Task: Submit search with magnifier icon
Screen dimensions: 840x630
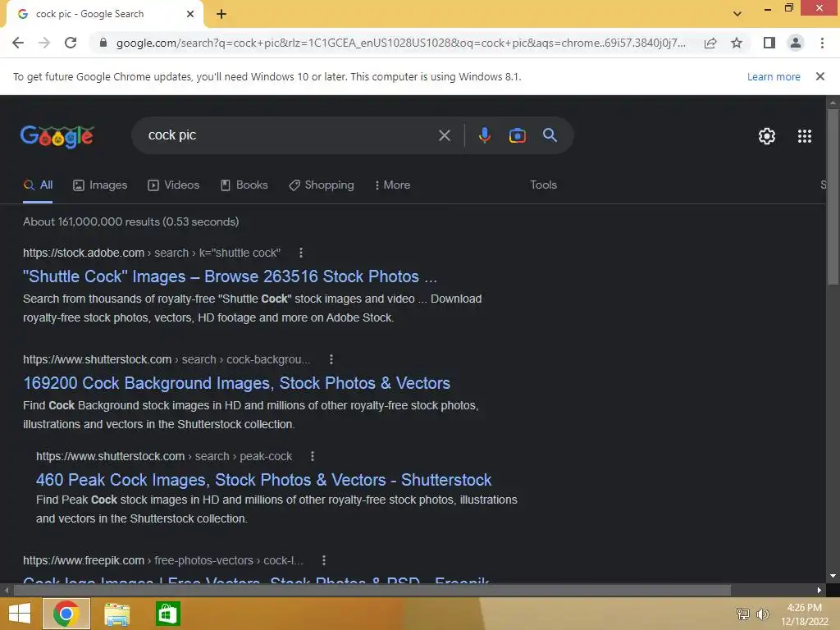Action: click(x=550, y=135)
